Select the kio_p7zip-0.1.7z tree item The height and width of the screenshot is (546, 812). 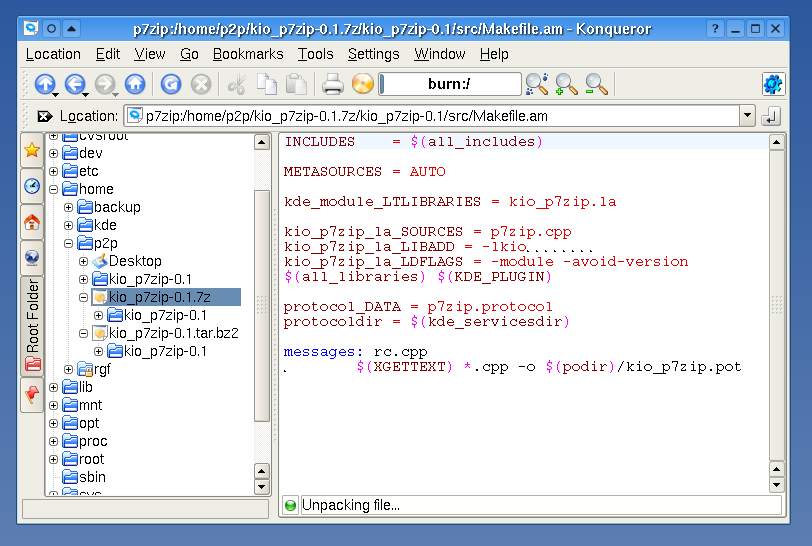click(x=166, y=297)
